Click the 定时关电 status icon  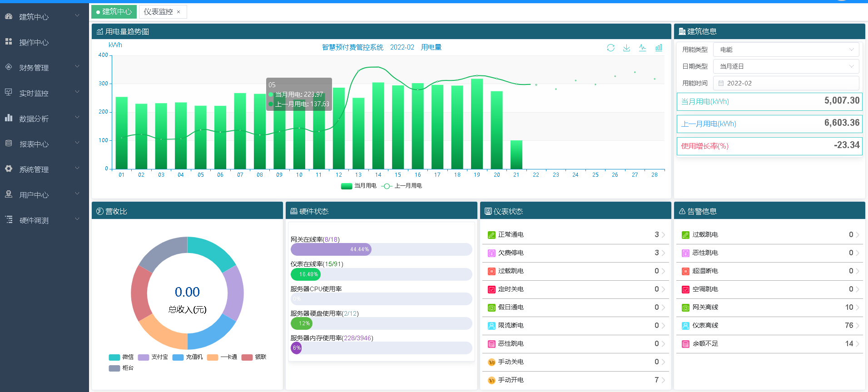click(x=491, y=289)
